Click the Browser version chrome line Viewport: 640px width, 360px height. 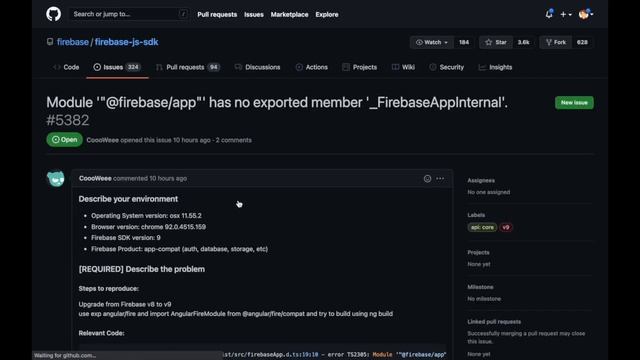point(148,227)
